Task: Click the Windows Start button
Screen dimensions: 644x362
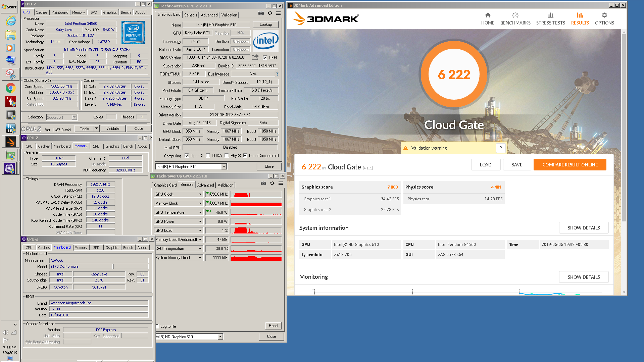Action: (x=9, y=7)
